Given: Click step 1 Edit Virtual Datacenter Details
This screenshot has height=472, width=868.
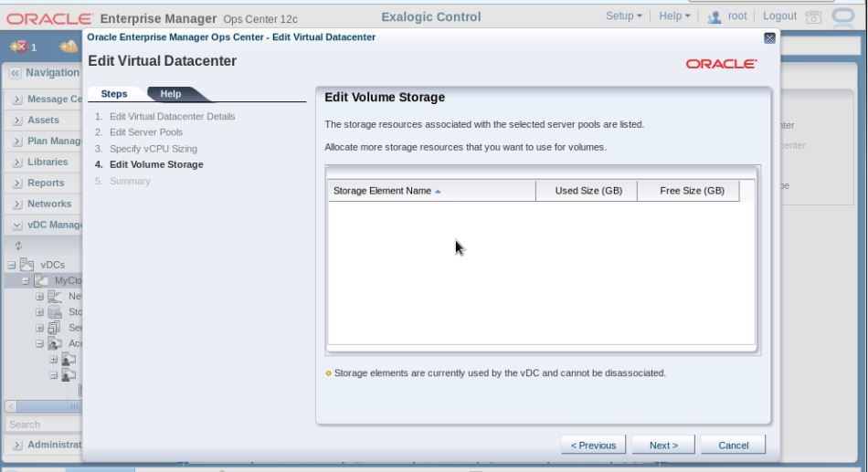Looking at the screenshot, I should [172, 116].
